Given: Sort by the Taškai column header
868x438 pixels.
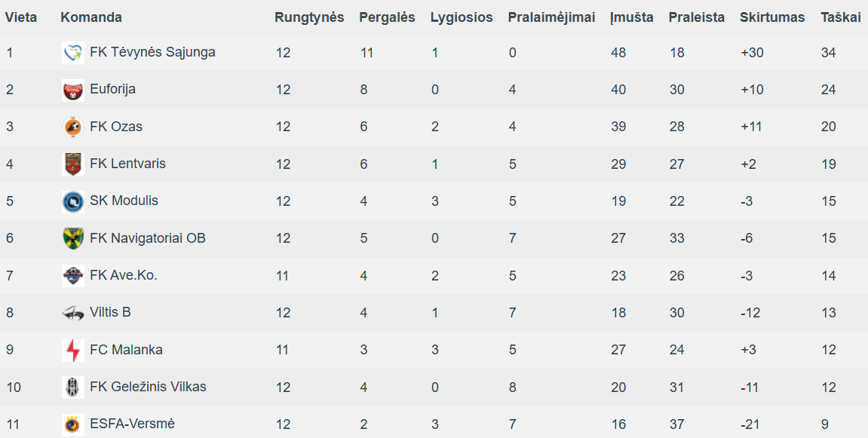Looking at the screenshot, I should (840, 17).
